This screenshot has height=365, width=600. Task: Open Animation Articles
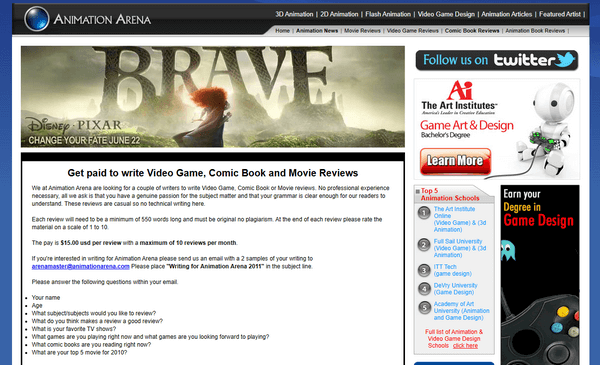[506, 14]
